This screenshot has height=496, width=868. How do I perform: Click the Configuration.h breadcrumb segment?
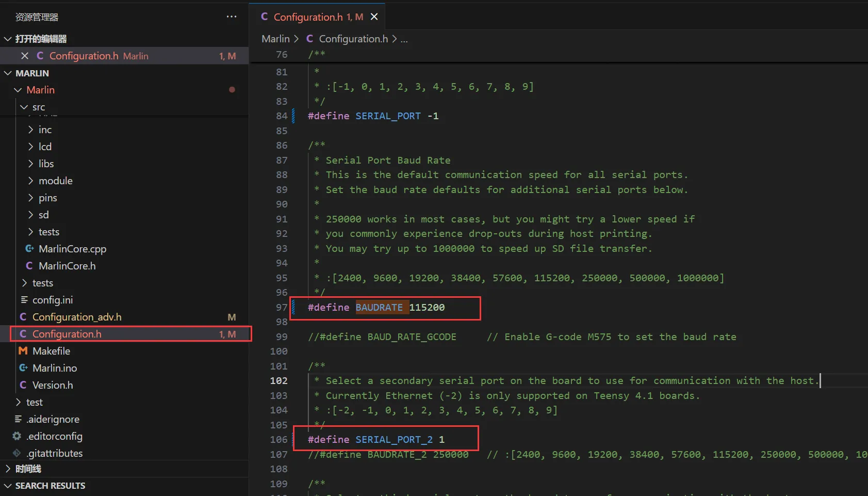[353, 39]
